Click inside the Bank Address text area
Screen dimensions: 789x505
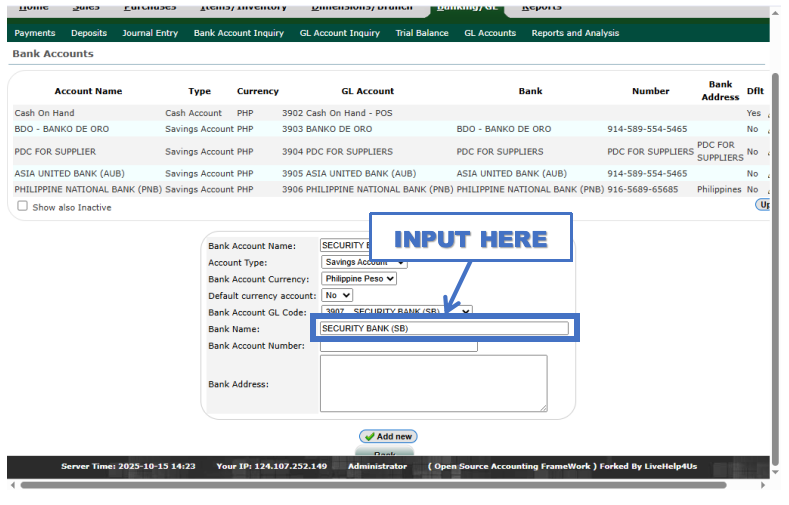[x=433, y=383]
